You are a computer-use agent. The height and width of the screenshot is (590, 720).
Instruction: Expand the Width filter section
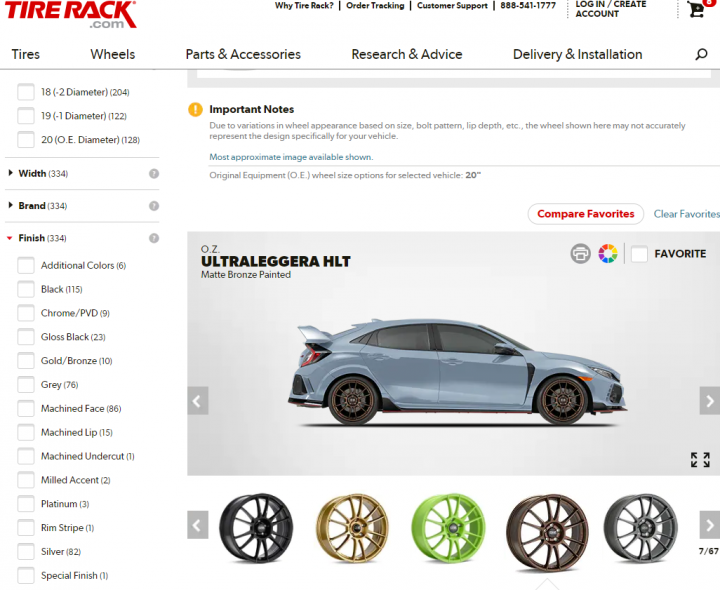pos(39,174)
